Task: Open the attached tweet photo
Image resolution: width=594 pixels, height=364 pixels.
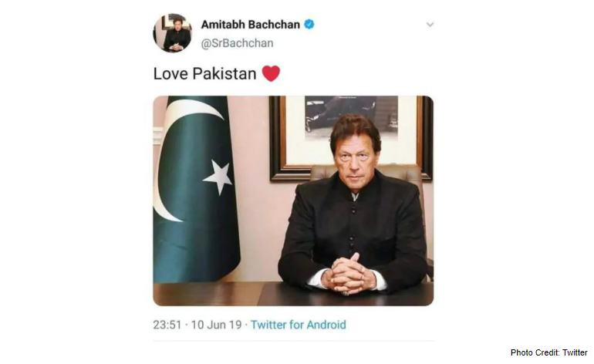Action: [293, 201]
